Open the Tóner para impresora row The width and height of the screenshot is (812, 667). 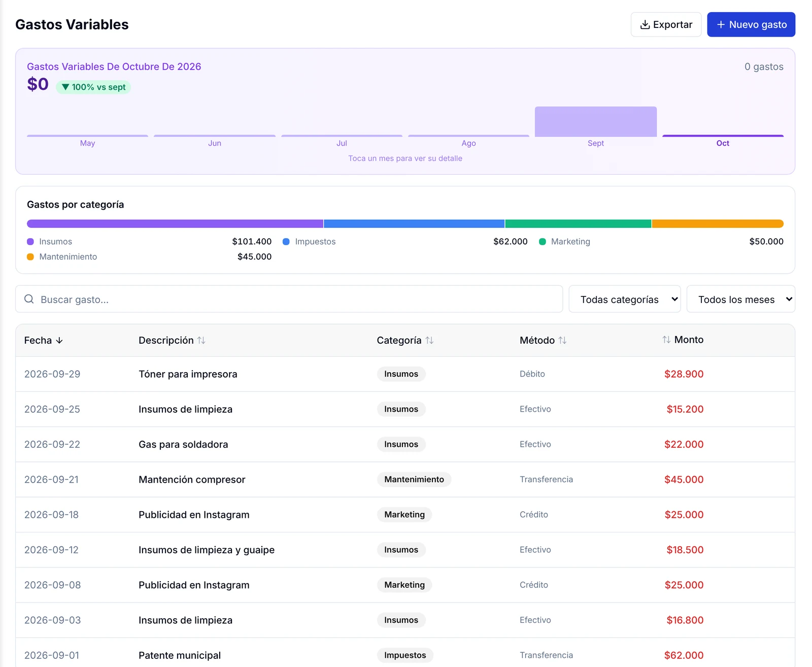[x=405, y=374]
